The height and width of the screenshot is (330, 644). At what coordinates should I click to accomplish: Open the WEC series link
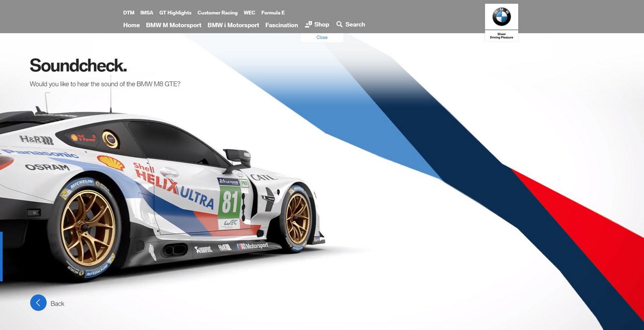coord(250,13)
